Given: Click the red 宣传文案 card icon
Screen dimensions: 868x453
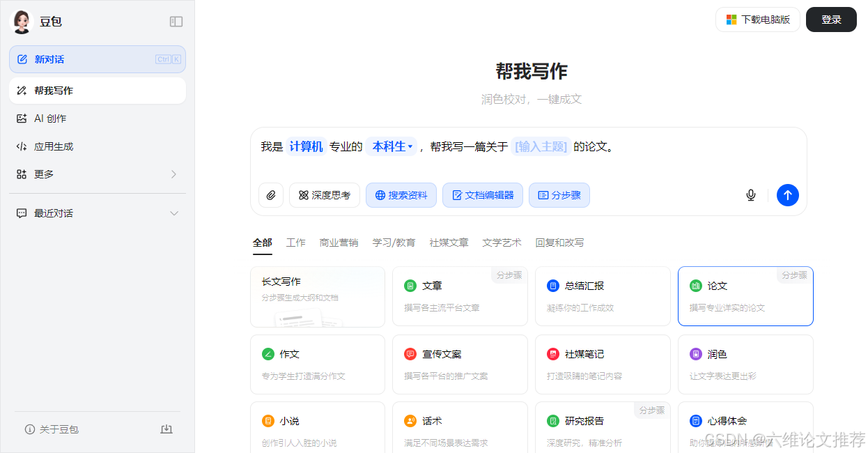Looking at the screenshot, I should point(410,354).
